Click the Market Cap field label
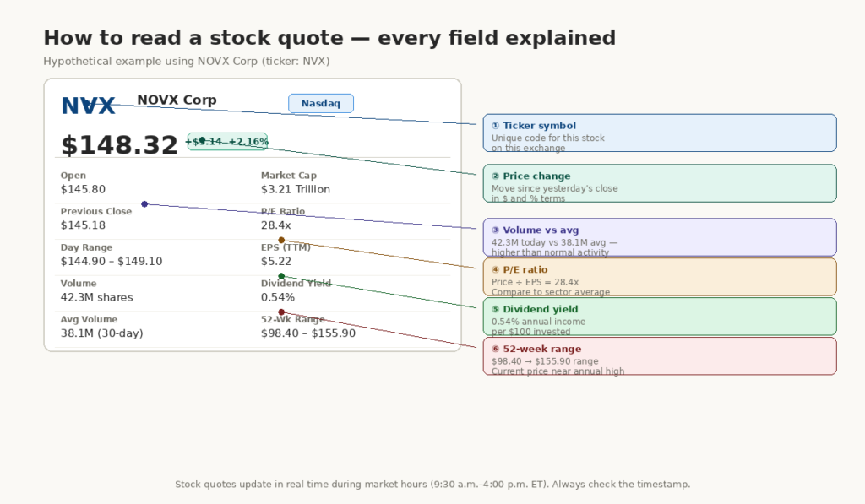865x504 pixels. point(289,176)
